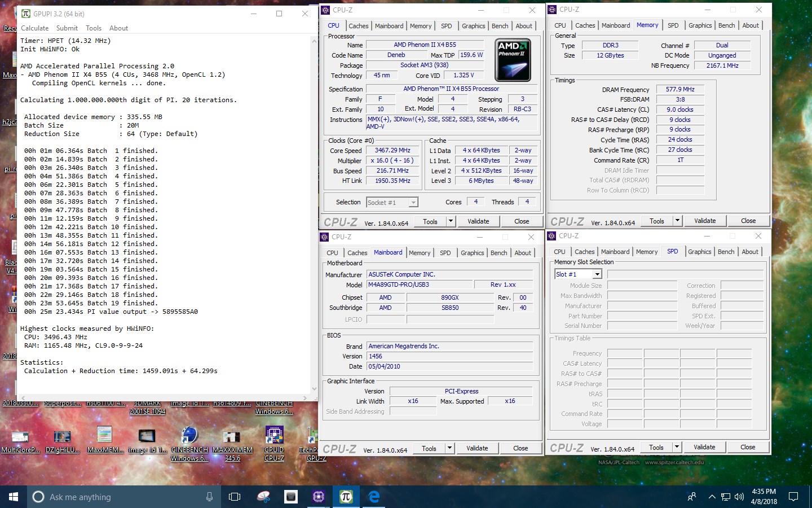Viewport: 812px width, 508px height.
Task: Open the Socket #1 selection dropdown
Action: point(413,203)
